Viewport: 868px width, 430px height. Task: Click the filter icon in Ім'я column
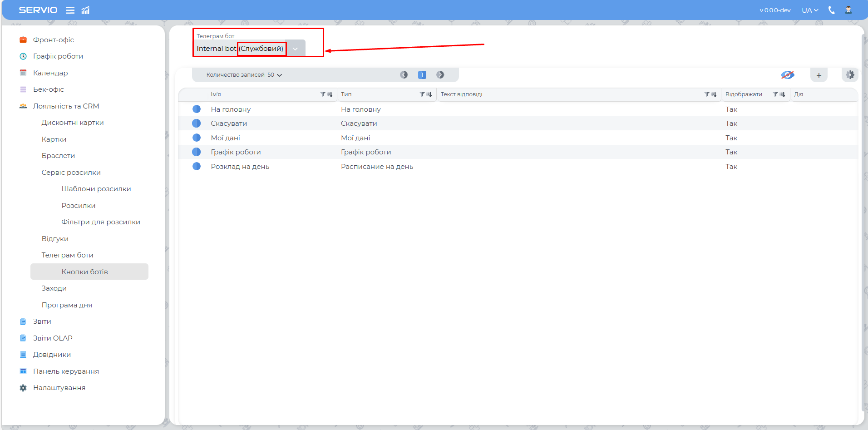pyautogui.click(x=323, y=94)
